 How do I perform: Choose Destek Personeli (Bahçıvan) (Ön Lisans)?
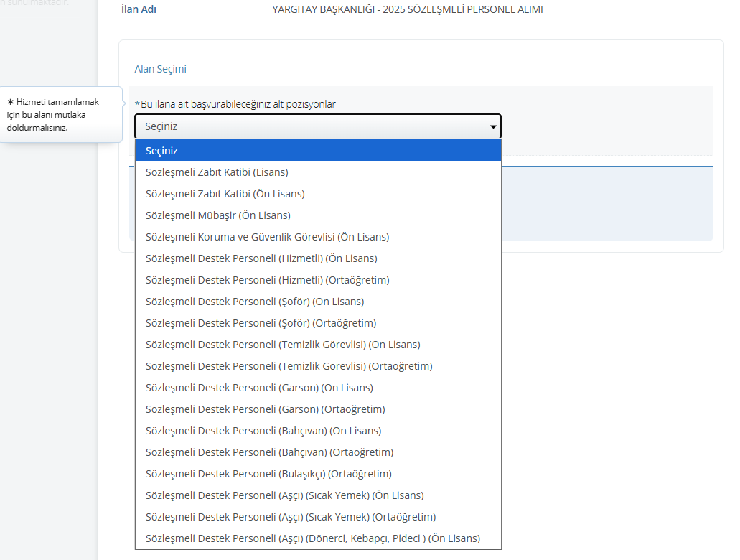(x=318, y=431)
